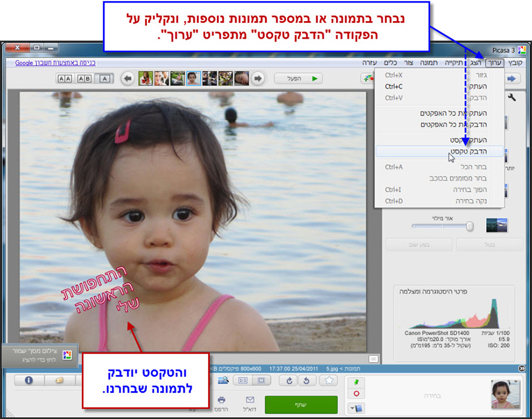Rotate the photo counterclockwise

click(307, 380)
